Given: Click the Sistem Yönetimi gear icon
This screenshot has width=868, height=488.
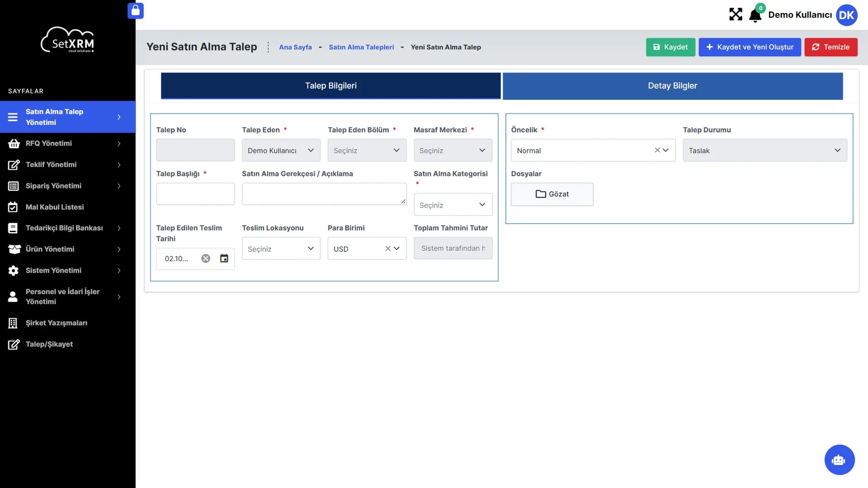Looking at the screenshot, I should click(x=14, y=270).
